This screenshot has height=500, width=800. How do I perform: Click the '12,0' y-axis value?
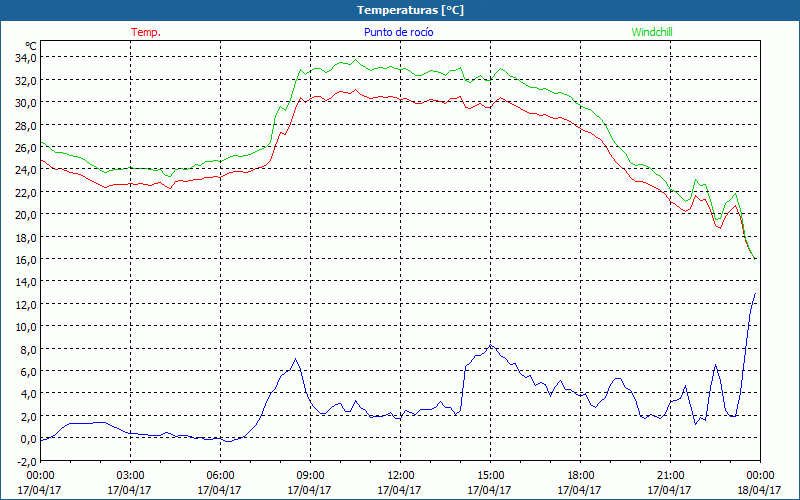[x=26, y=304]
